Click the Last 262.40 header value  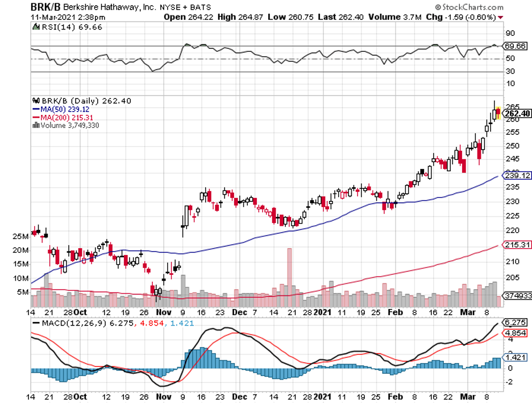pyautogui.click(x=340, y=17)
